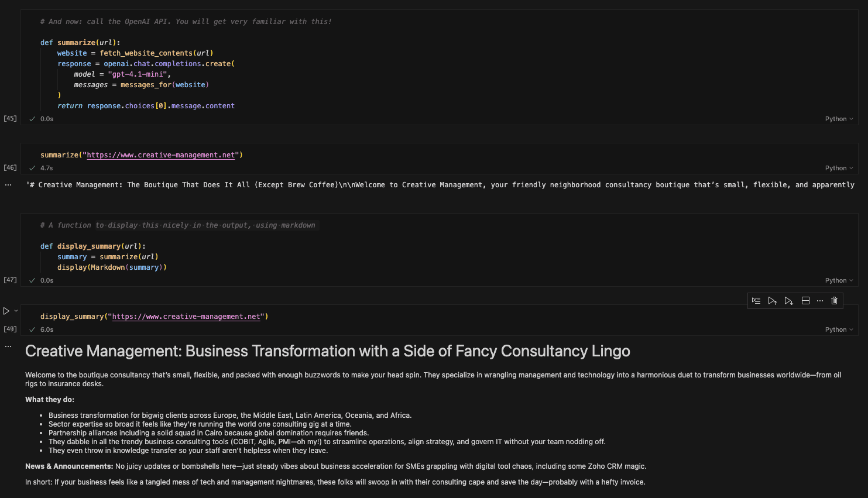Change language mode of display_summary definition cell
The image size is (868, 498).
tap(839, 280)
